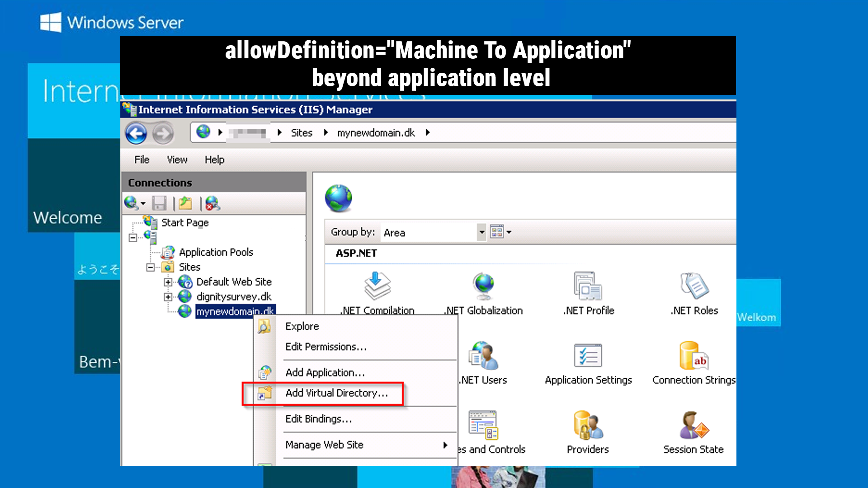Open the Help menu

coord(214,160)
